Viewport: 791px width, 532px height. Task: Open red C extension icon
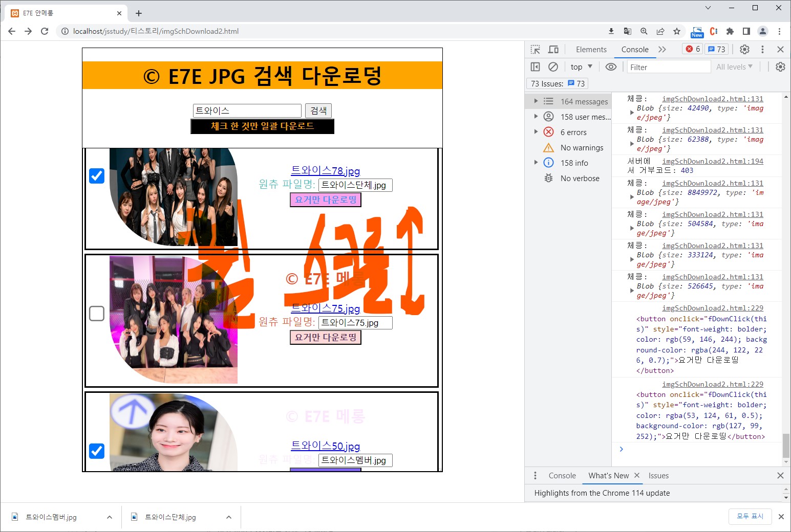(x=714, y=31)
